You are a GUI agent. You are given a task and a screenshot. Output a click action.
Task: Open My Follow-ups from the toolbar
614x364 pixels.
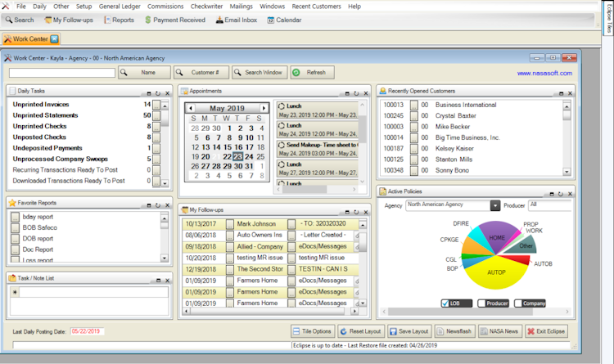(69, 20)
